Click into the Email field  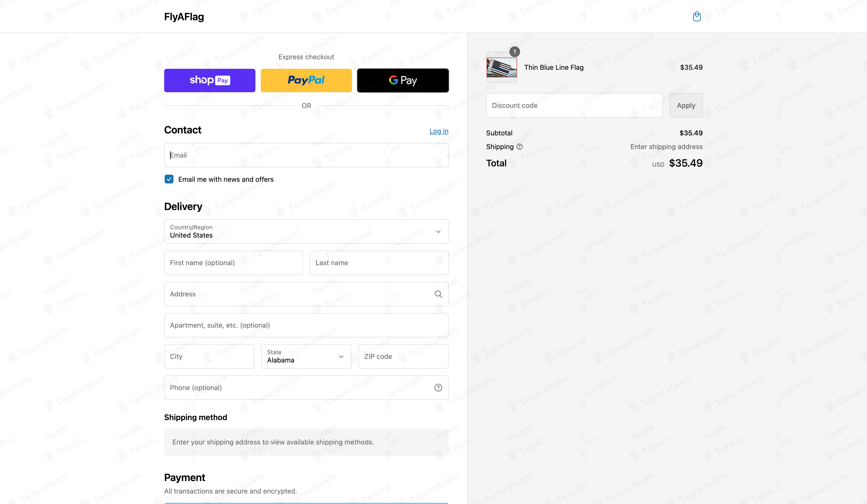306,155
